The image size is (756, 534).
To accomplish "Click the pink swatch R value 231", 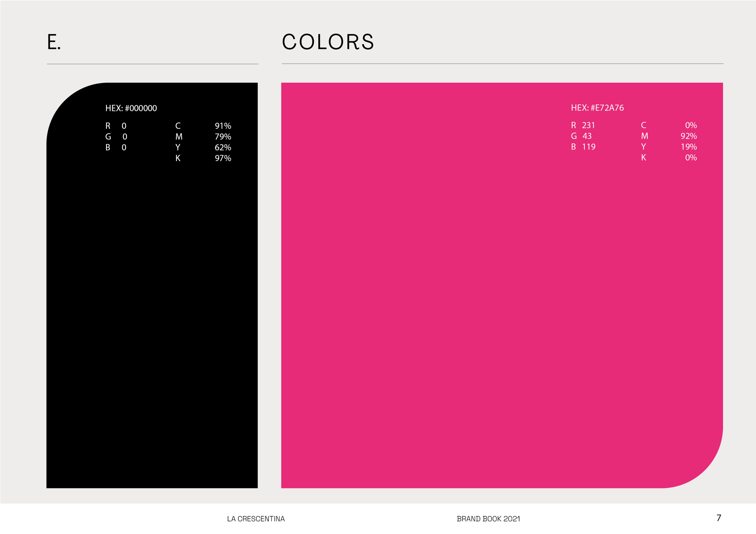I will (588, 125).
